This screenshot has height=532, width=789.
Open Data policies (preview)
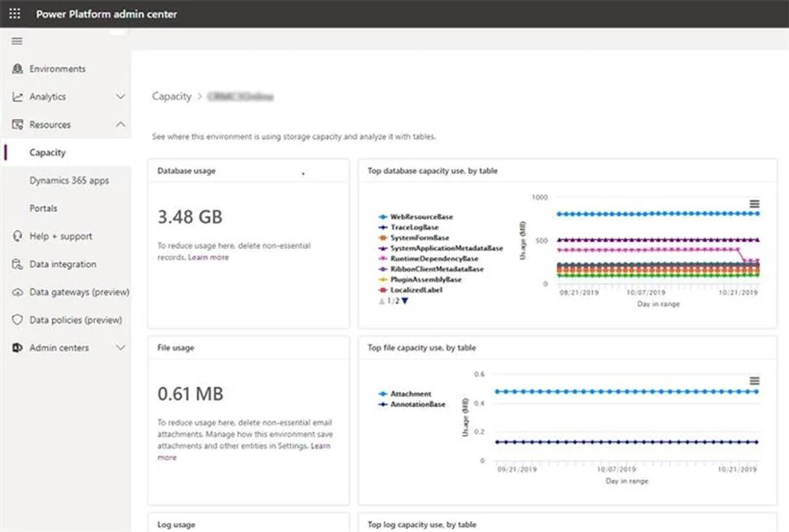pos(76,320)
